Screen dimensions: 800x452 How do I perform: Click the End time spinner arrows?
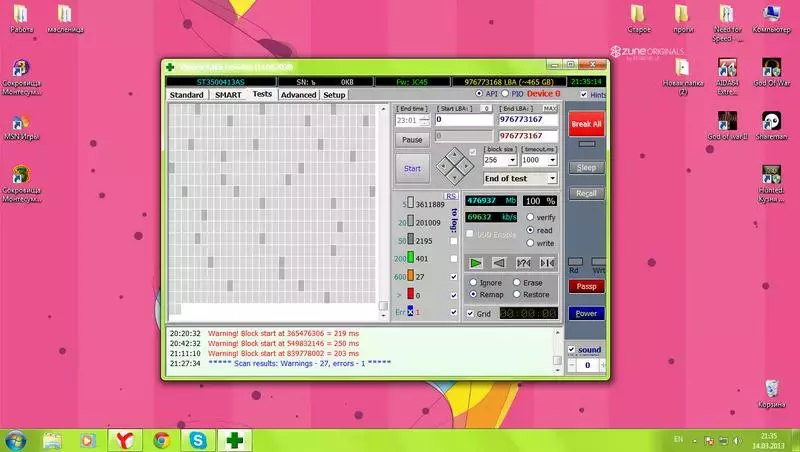click(x=424, y=120)
